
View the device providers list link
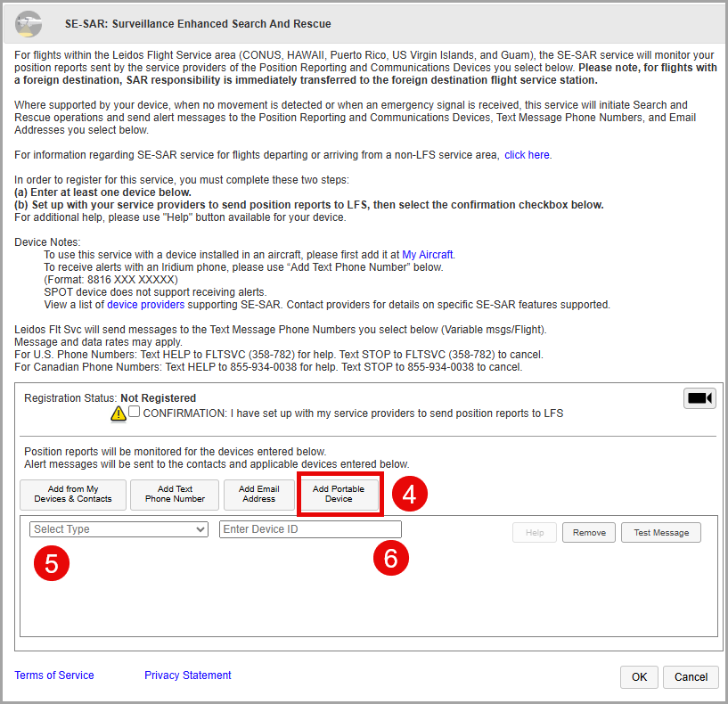[x=146, y=305]
